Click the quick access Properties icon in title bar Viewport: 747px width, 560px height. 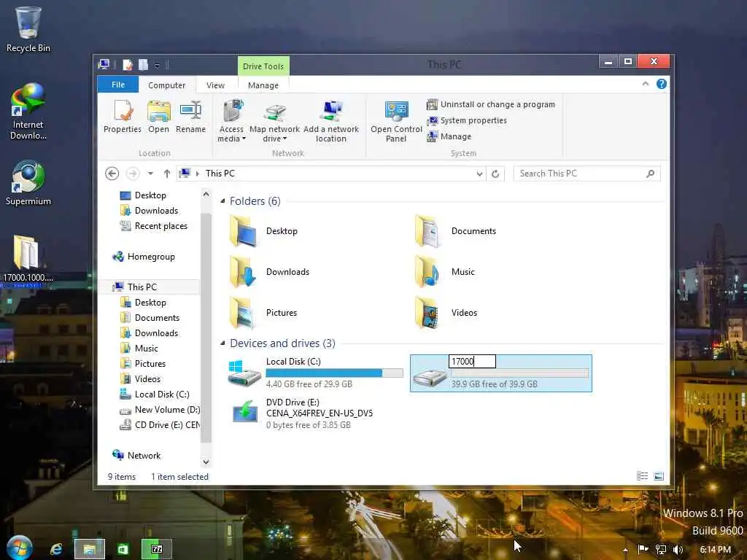pos(127,64)
